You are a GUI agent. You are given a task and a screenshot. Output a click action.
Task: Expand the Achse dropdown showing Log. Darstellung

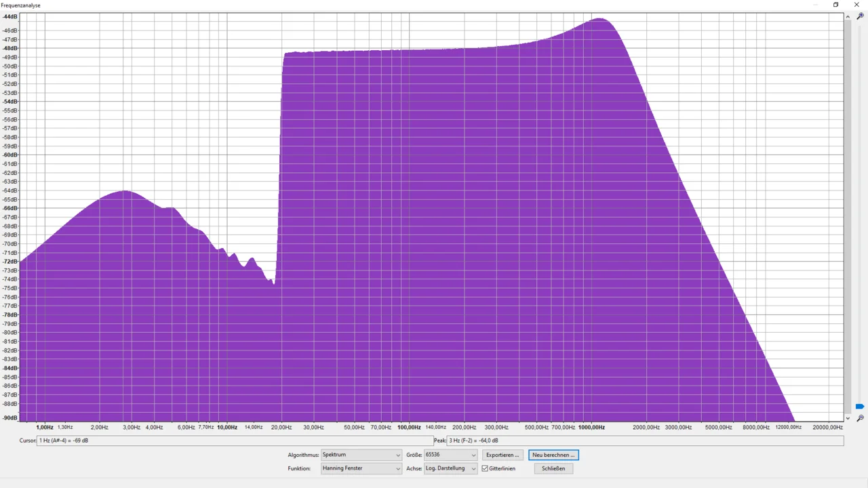point(450,468)
